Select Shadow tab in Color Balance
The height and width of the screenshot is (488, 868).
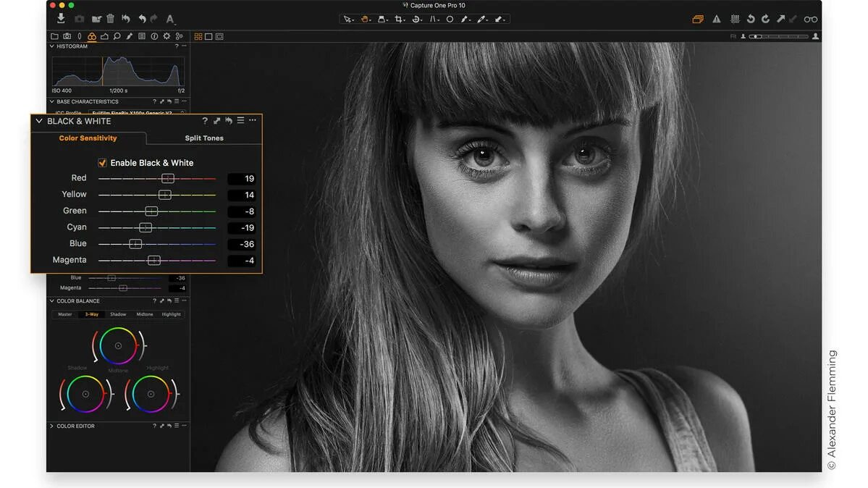tap(118, 315)
